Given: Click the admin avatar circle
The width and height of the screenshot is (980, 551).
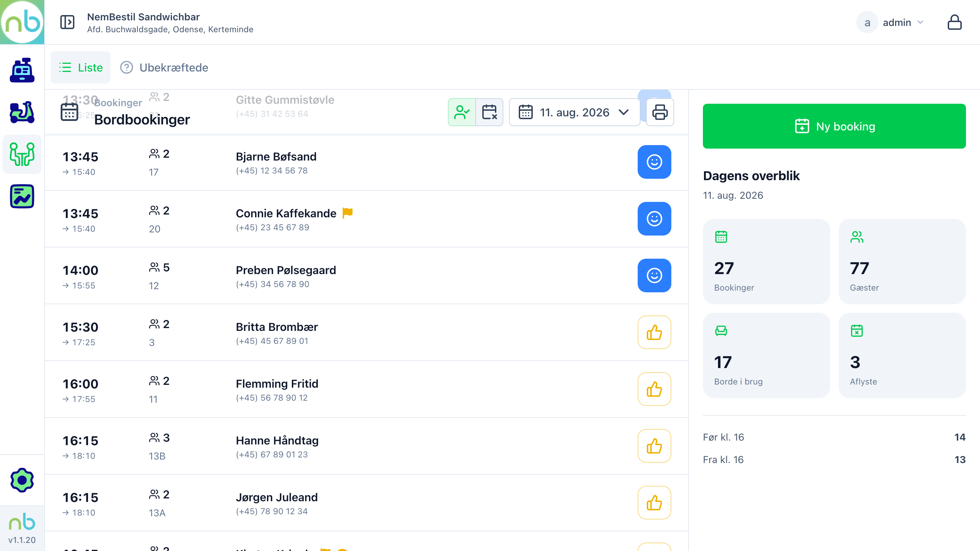Looking at the screenshot, I should click(867, 22).
